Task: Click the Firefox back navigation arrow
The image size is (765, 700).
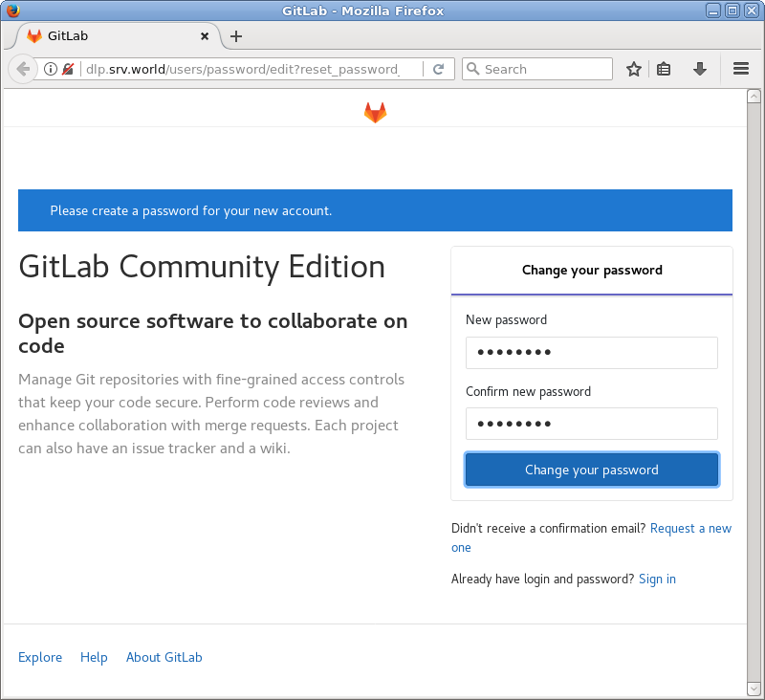Action: 21,68
